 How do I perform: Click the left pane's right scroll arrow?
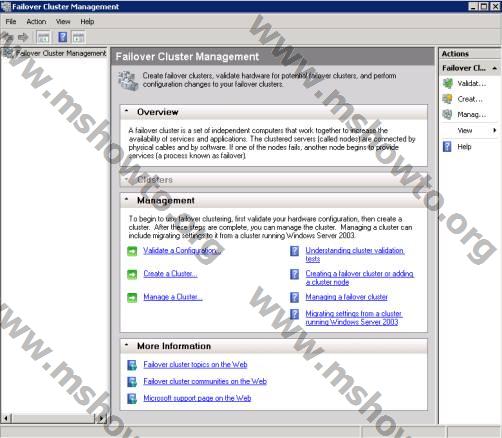(101, 418)
